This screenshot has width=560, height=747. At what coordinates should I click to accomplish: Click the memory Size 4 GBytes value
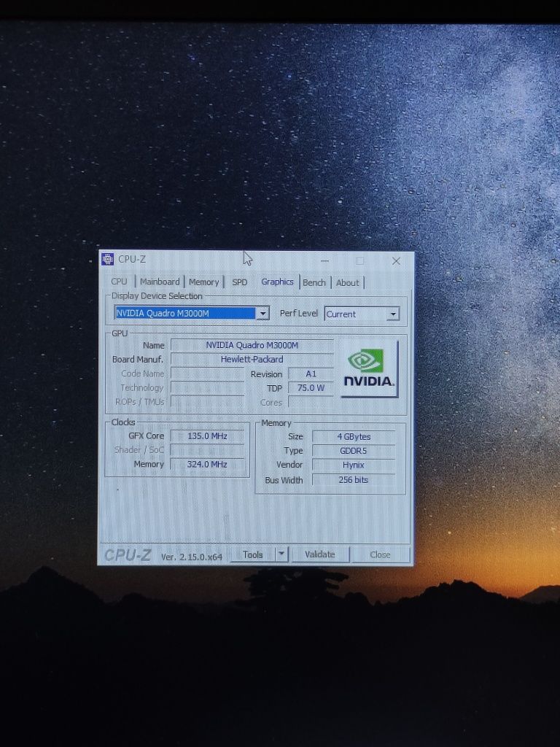coord(354,437)
